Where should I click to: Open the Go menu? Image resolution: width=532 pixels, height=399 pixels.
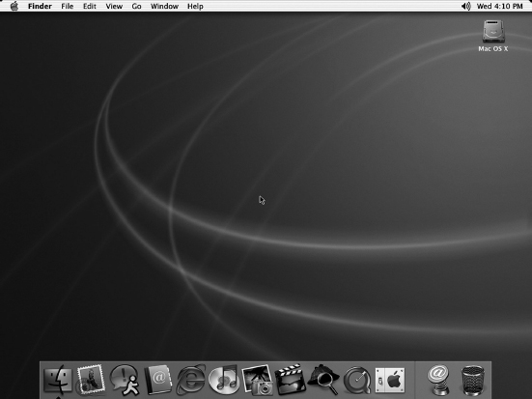pyautogui.click(x=136, y=6)
